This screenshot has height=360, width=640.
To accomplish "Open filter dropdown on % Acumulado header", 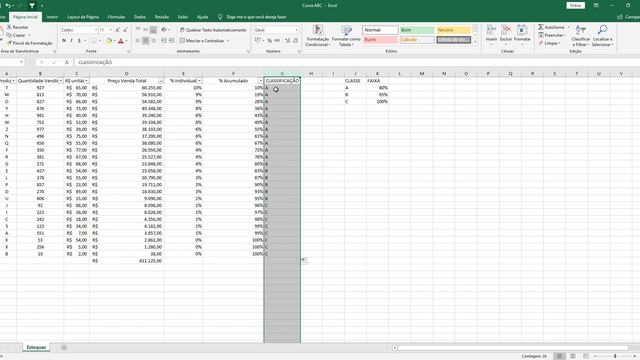I will pos(260,81).
